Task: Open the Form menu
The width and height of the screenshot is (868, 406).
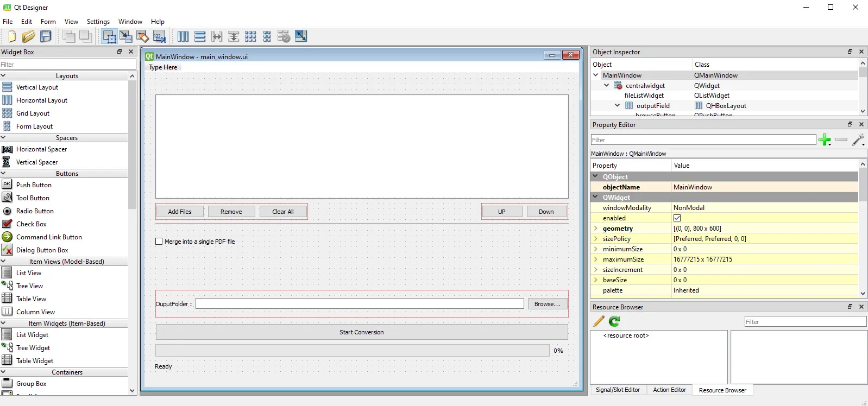Action: pyautogui.click(x=48, y=22)
